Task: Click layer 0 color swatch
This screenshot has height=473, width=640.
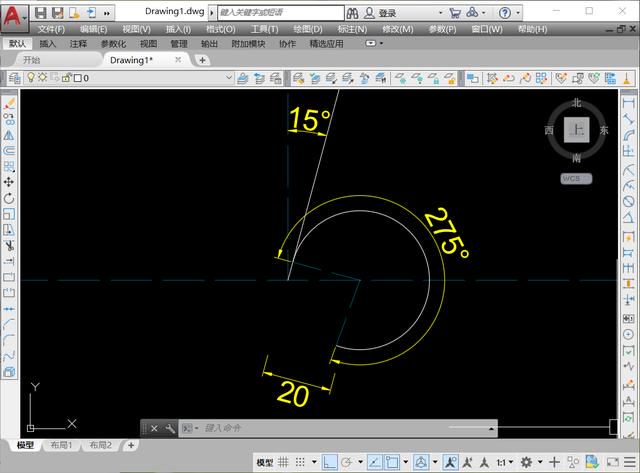Action: [78, 78]
